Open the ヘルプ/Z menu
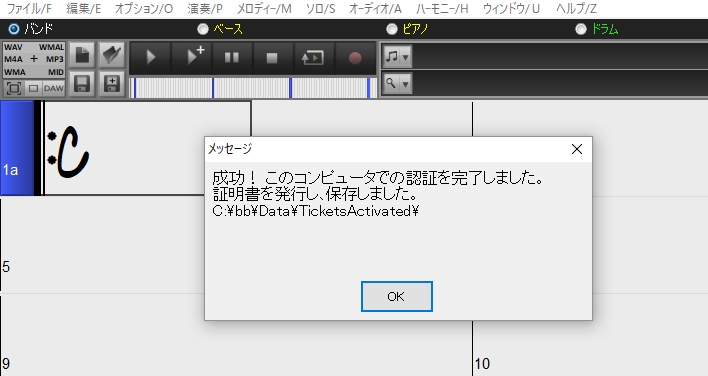708x376 pixels. click(x=577, y=9)
